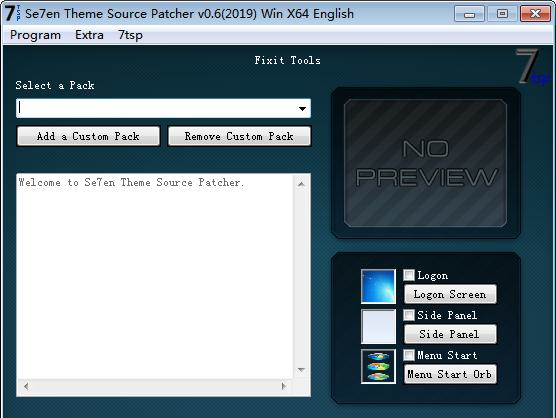Screen dimensions: 556x418
Task: Expand the Select a Pack dropdown arrow
Action: point(302,108)
